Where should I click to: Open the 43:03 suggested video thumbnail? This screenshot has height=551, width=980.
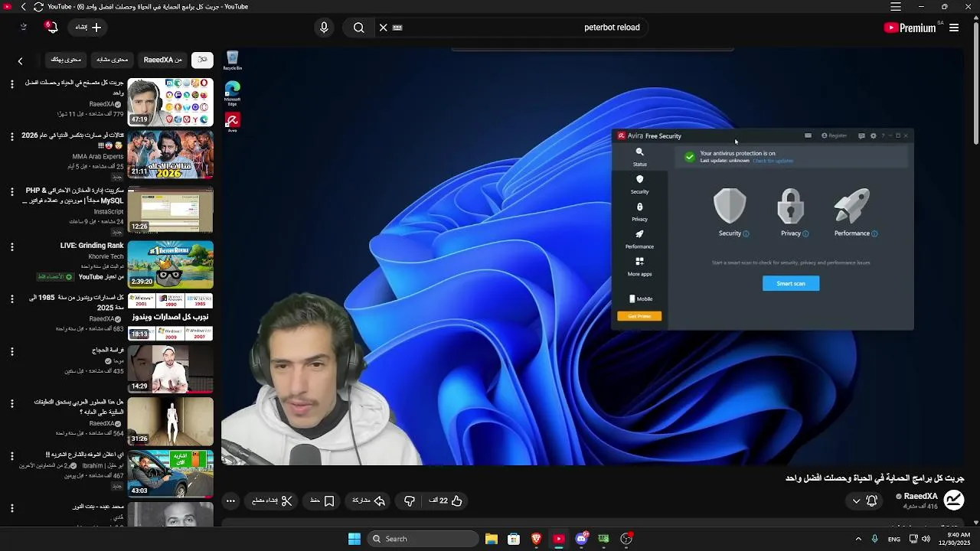170,474
